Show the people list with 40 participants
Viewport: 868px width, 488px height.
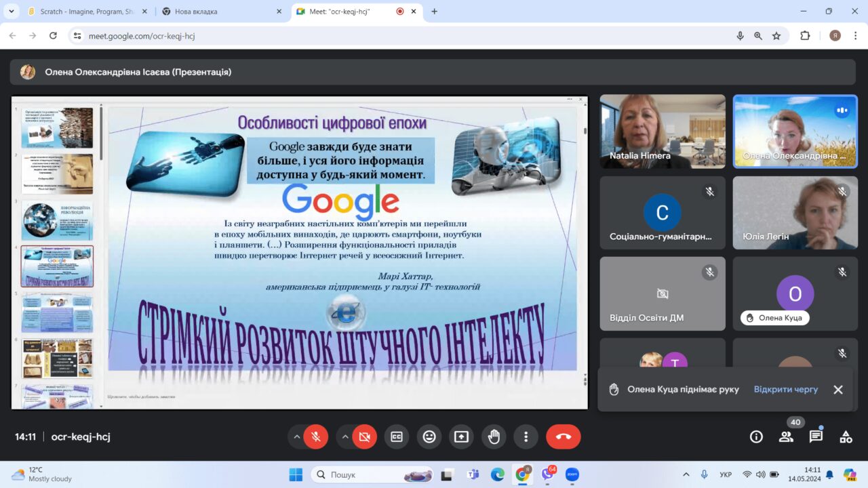(787, 437)
